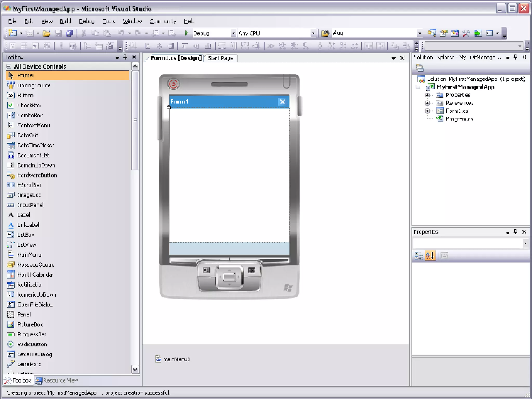Click the Form1 design surface area
532x399 pixels.
pos(229,175)
